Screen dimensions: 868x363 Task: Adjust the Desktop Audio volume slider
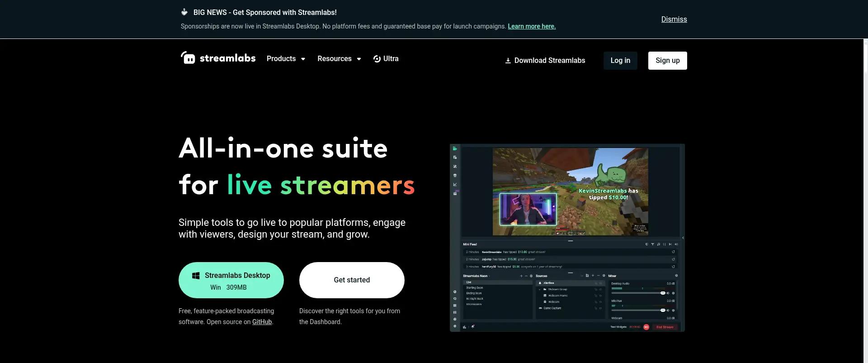(638, 293)
